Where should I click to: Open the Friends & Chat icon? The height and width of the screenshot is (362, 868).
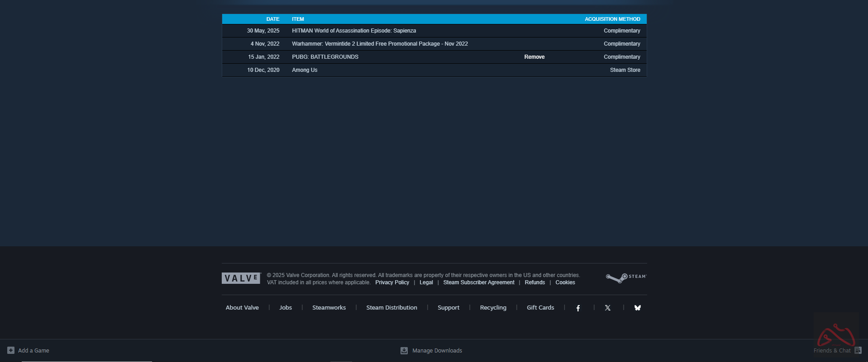858,350
